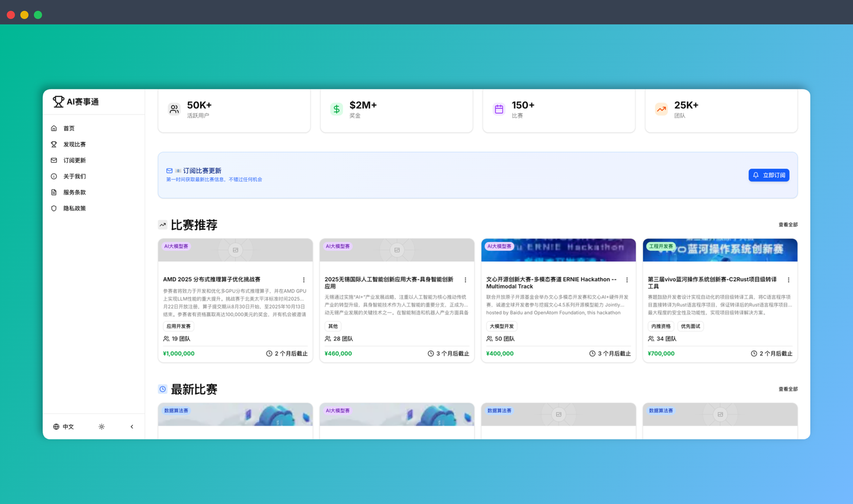The image size is (853, 504).
Task: Click the document icon next to 服务条款
Action: [54, 192]
